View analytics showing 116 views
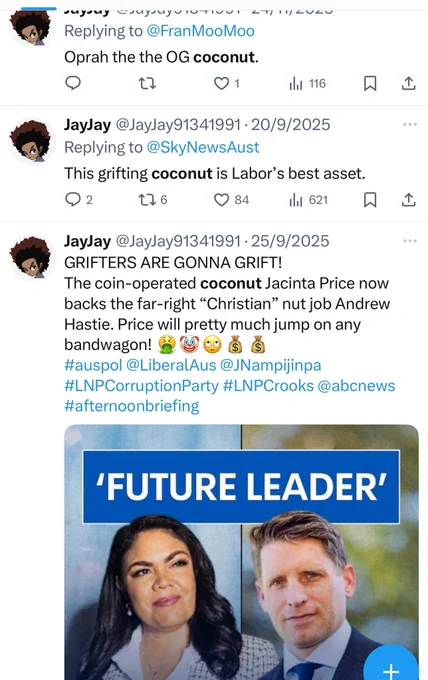The height and width of the screenshot is (680, 428). [x=307, y=83]
